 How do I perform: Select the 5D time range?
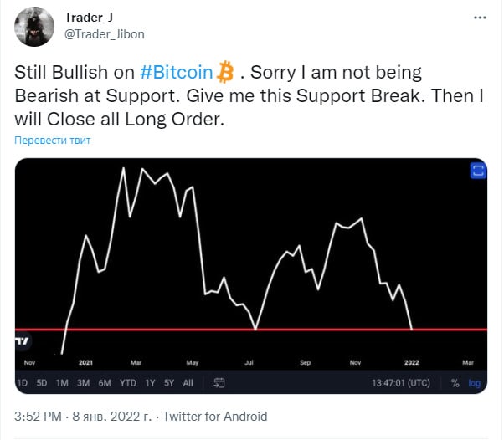(42, 383)
